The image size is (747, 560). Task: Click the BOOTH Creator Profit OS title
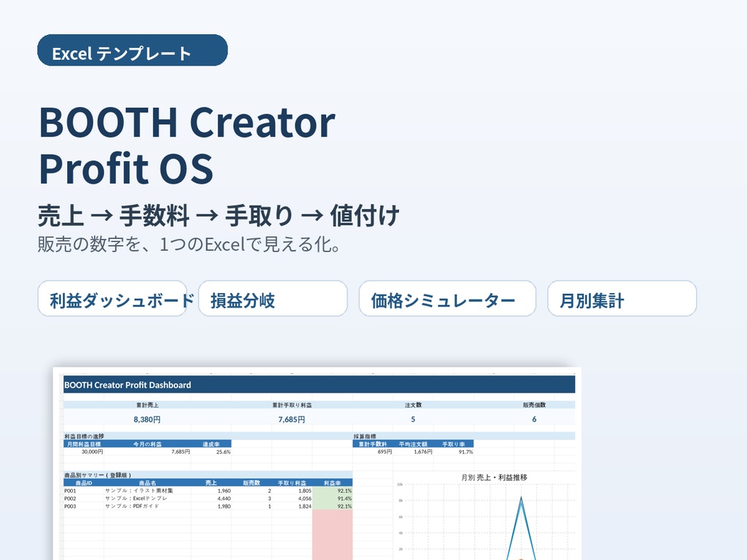(x=187, y=145)
